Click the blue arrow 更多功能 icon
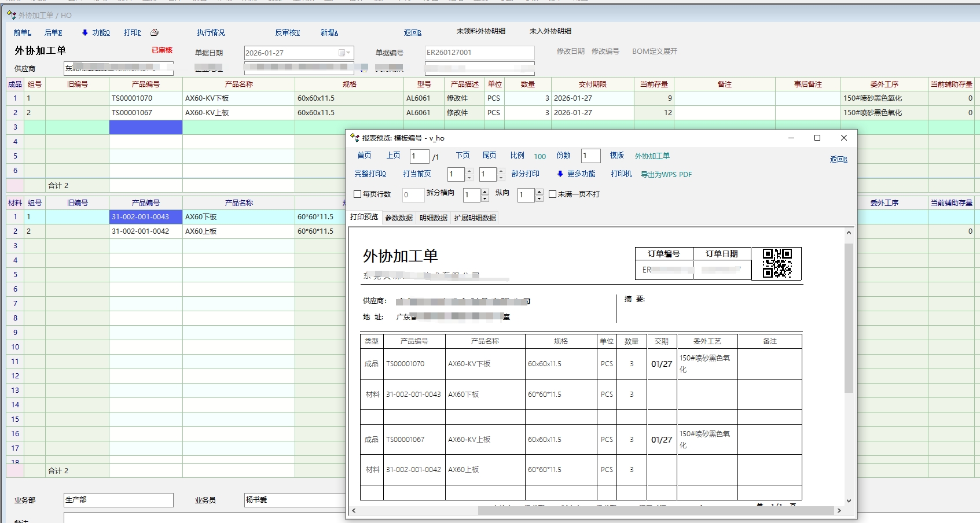This screenshot has height=523, width=980. pyautogui.click(x=560, y=174)
